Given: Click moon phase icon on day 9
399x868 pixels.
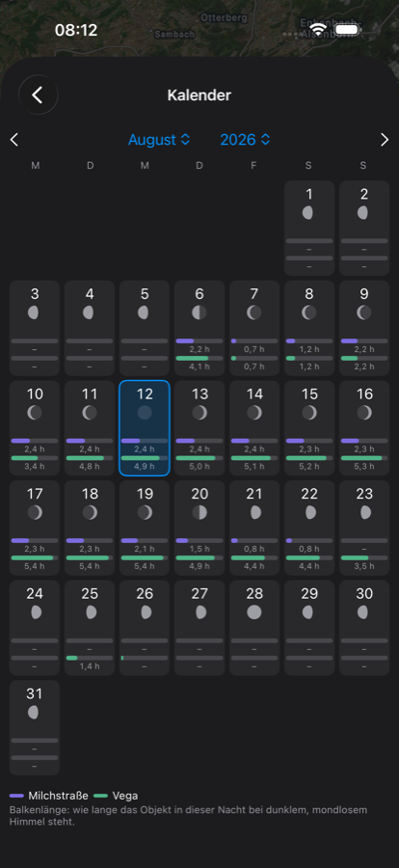Looking at the screenshot, I should pos(364,312).
